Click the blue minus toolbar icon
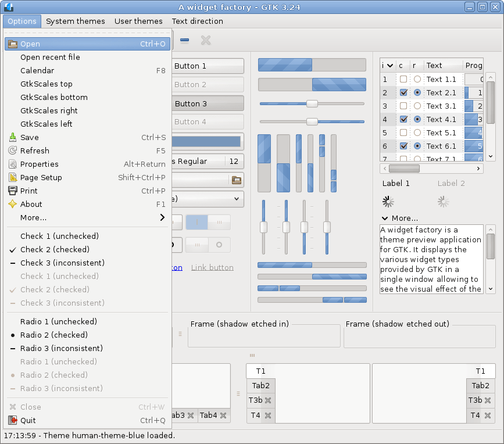Image resolution: width=504 pixels, height=444 pixels. [x=184, y=40]
